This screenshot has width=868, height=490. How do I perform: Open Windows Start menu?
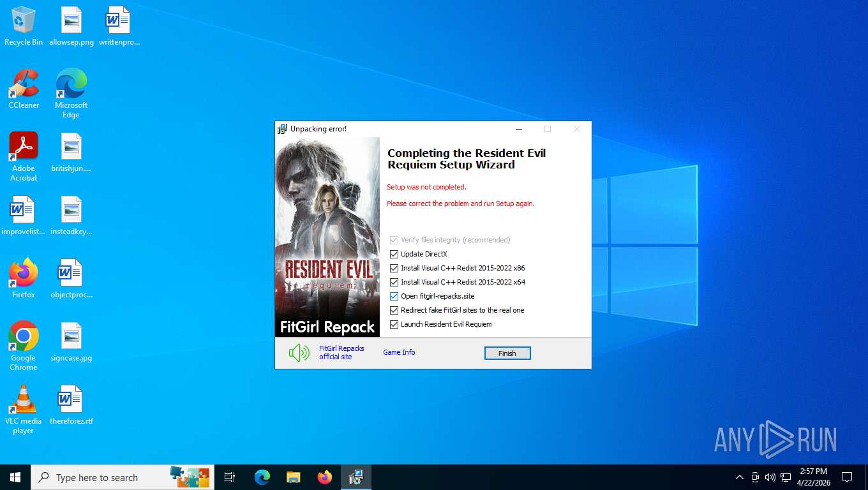coord(15,477)
